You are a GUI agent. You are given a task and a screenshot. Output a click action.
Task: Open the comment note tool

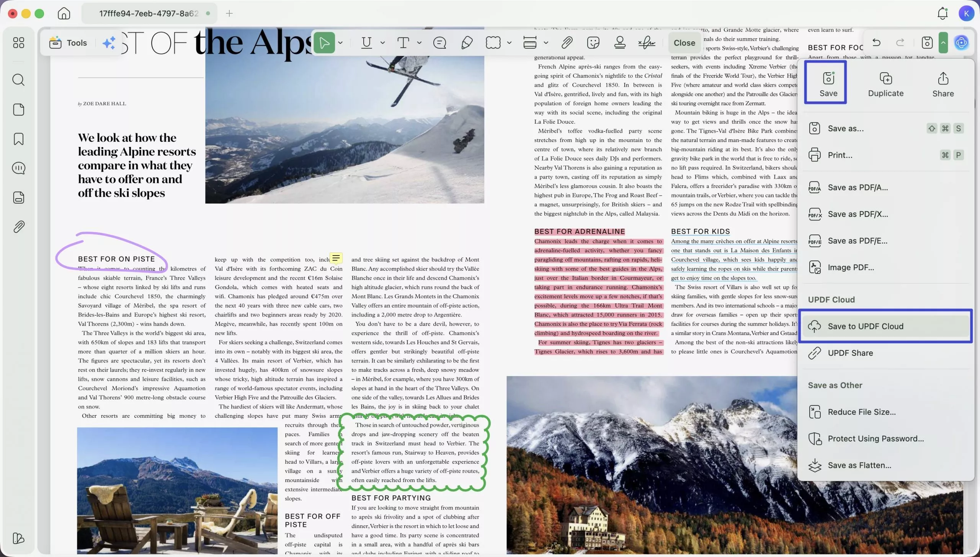(439, 42)
